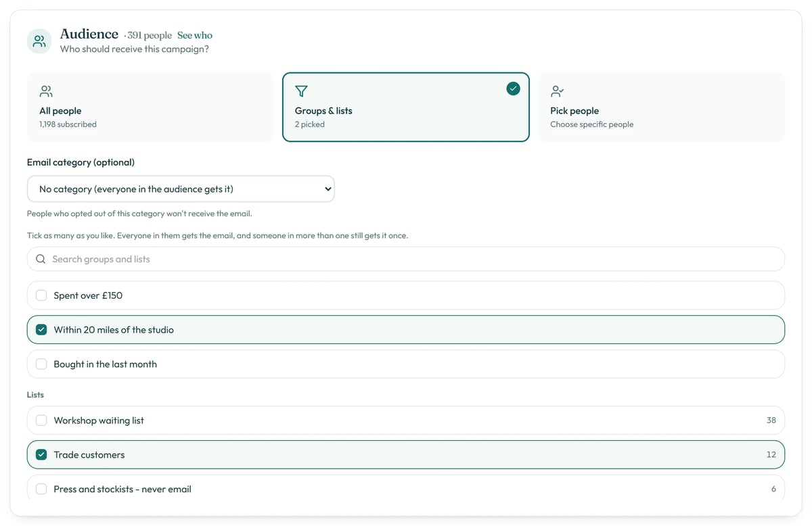Tick the Spent over £150 checkbox
This screenshot has height=526, width=812.
[x=41, y=295]
